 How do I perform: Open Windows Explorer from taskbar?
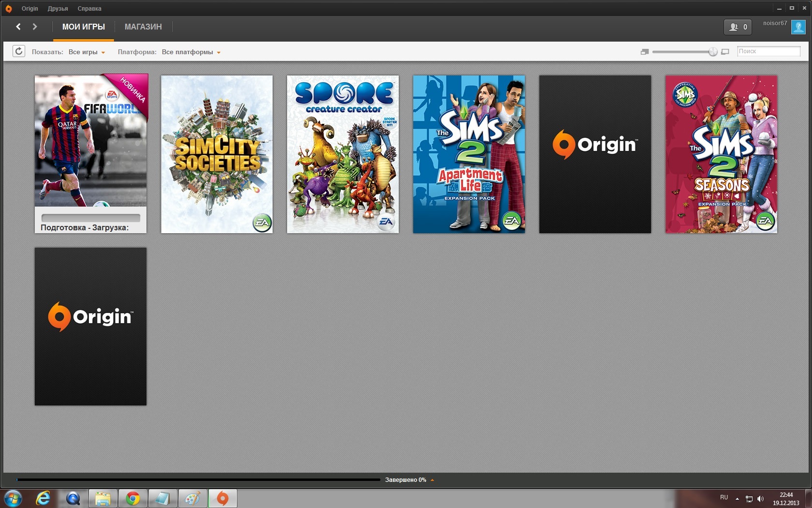click(x=103, y=498)
